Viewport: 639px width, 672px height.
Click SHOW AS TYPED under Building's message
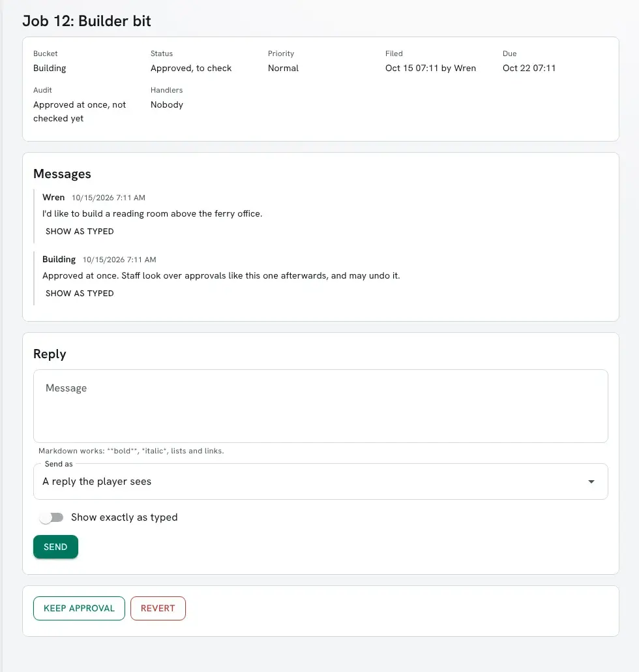[x=80, y=294]
